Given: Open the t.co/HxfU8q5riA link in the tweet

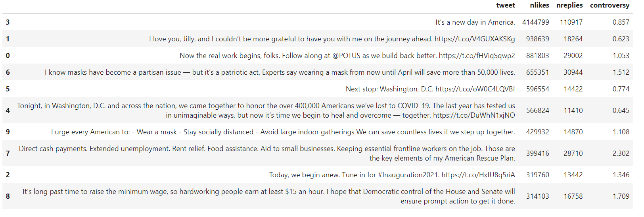Looking at the screenshot, I should (478, 175).
